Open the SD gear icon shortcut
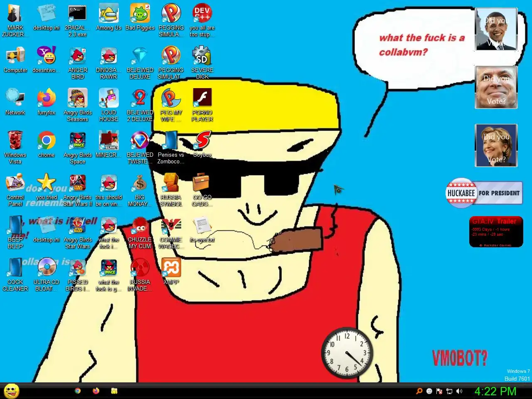 pyautogui.click(x=202, y=62)
